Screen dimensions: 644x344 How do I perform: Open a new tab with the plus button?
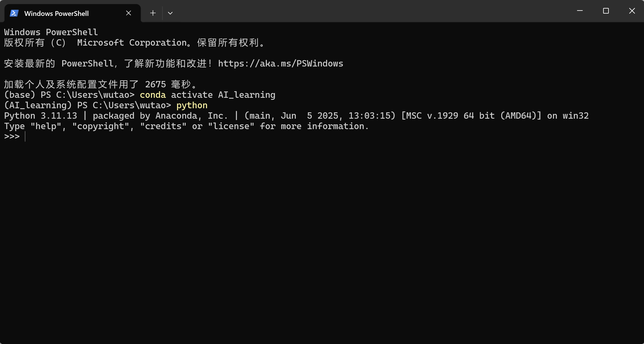(x=153, y=13)
